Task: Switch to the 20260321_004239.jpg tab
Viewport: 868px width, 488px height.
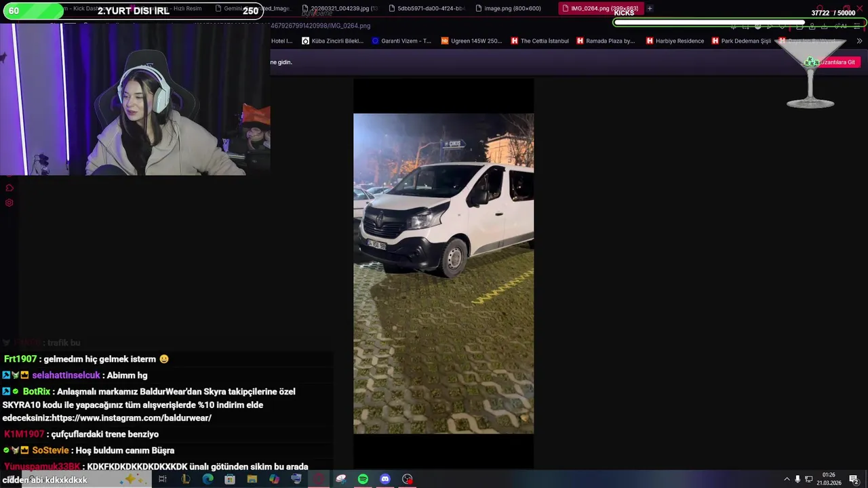Action: (339, 8)
